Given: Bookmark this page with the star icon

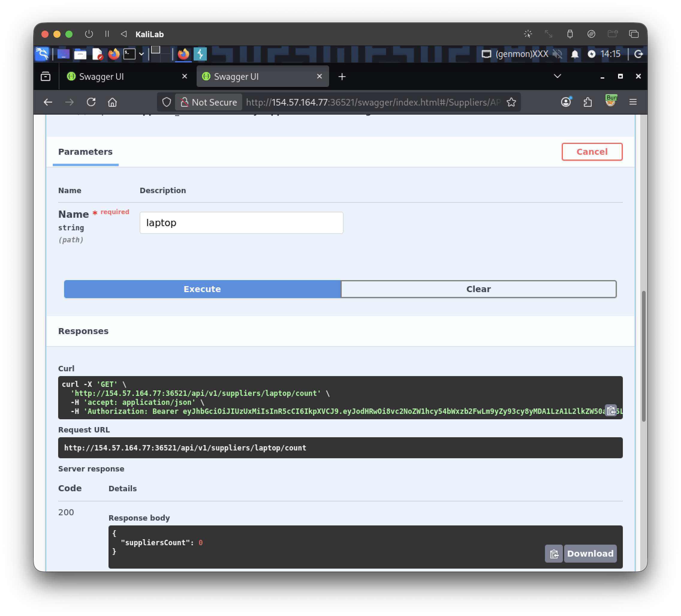Looking at the screenshot, I should [x=511, y=102].
